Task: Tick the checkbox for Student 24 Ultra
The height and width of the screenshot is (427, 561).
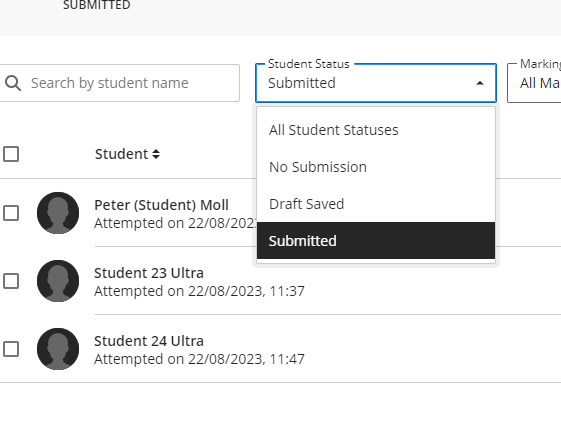Action: point(11,349)
